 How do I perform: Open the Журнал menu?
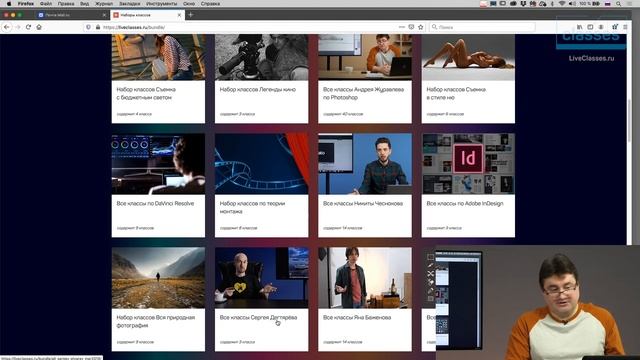point(104,4)
